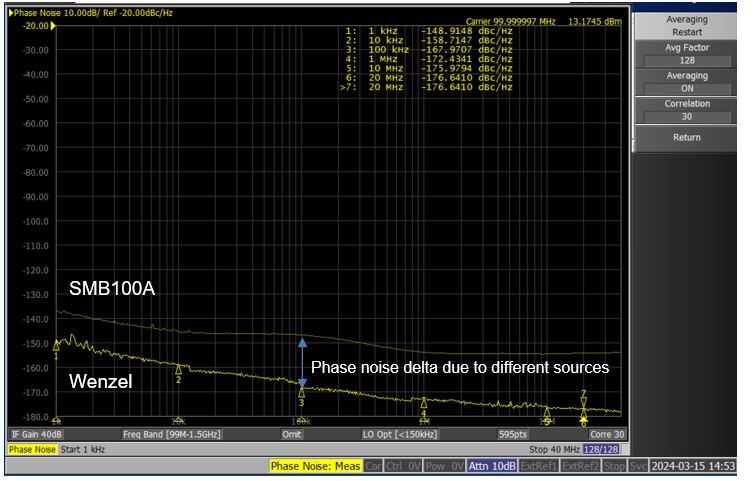
Task: Open the LO Opt [<150kHz] setting
Action: click(400, 434)
